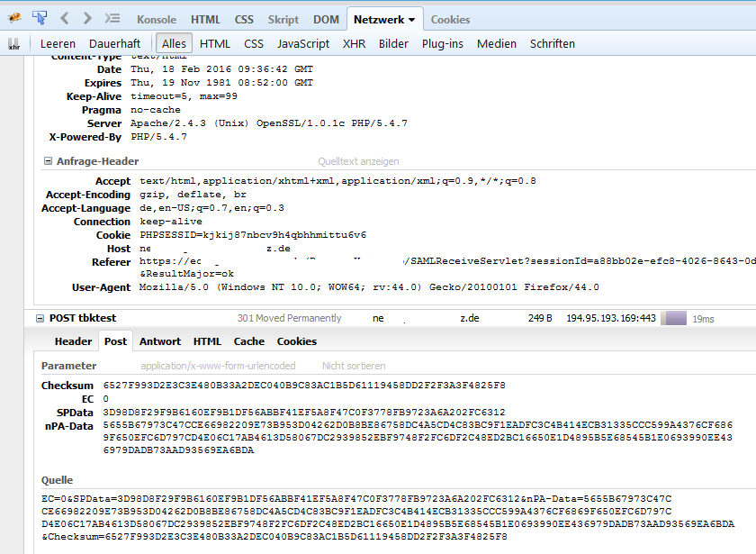
Task: Click Nicht sortieren in the Parameter section
Action: pyautogui.click(x=354, y=366)
